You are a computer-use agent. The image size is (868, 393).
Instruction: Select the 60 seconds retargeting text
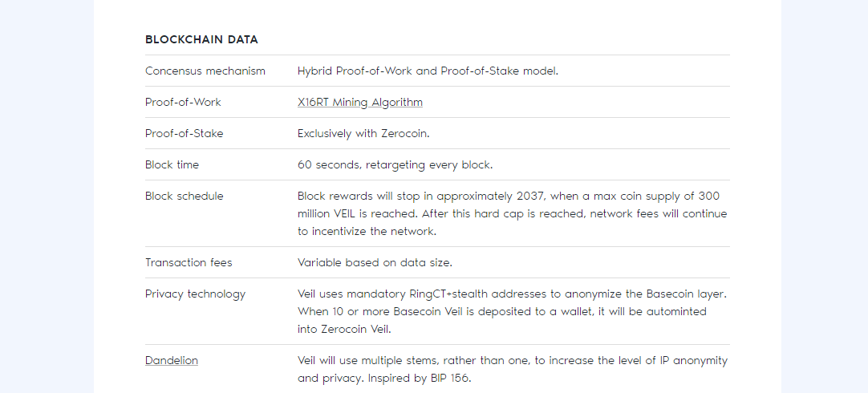pos(395,164)
